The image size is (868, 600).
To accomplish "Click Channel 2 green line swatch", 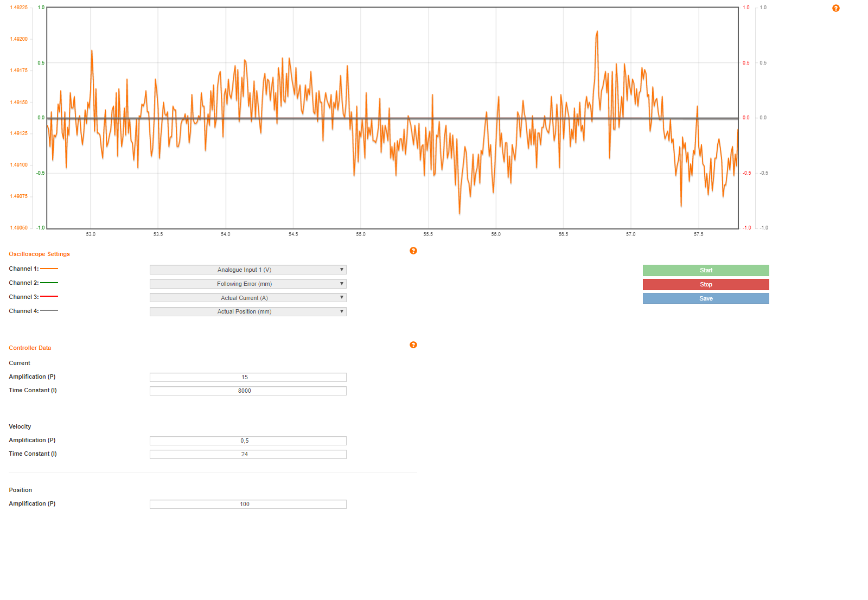I will pyautogui.click(x=49, y=283).
